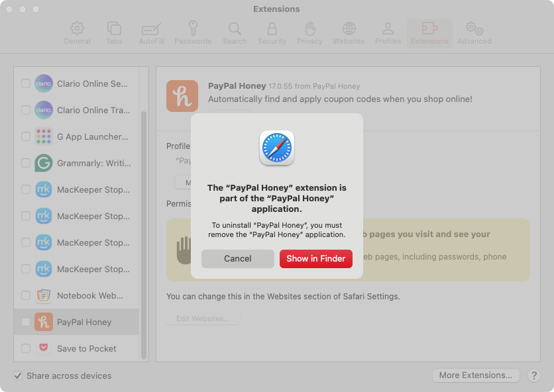This screenshot has width=554, height=392.
Task: Switch to the Extensions tab
Action: 429,29
